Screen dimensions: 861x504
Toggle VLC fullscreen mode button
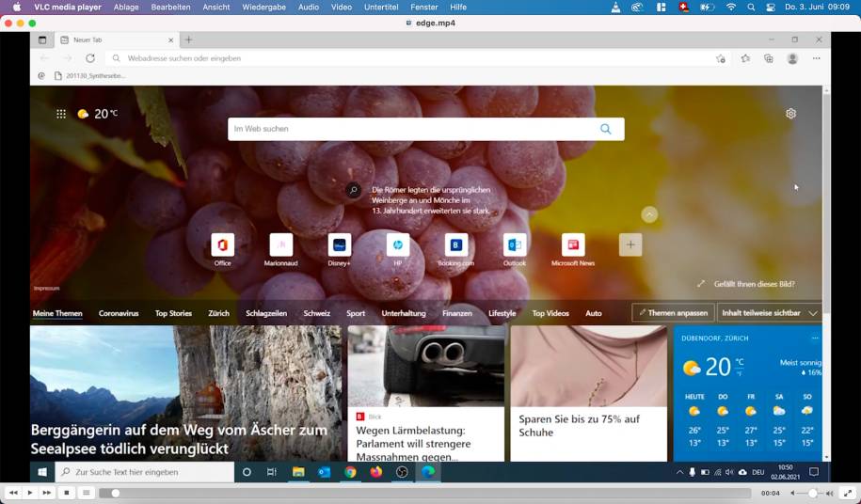coord(848,493)
